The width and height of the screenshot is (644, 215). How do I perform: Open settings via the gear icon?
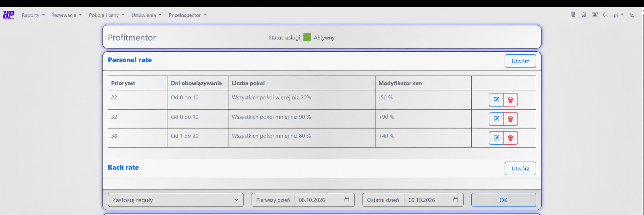(584, 15)
